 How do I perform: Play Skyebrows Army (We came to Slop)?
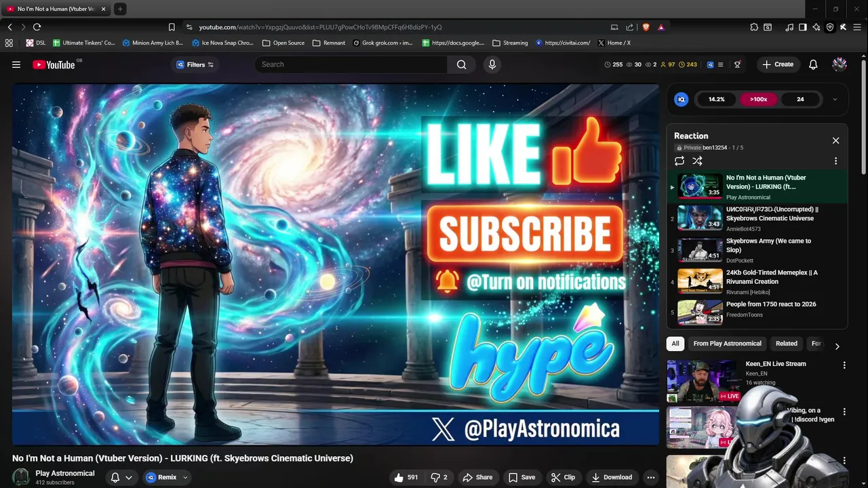757,249
